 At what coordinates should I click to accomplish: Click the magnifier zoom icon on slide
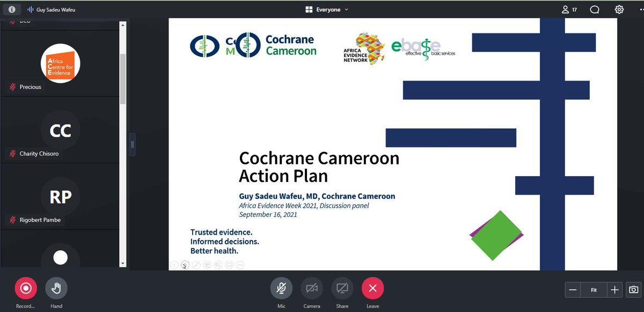click(x=218, y=265)
